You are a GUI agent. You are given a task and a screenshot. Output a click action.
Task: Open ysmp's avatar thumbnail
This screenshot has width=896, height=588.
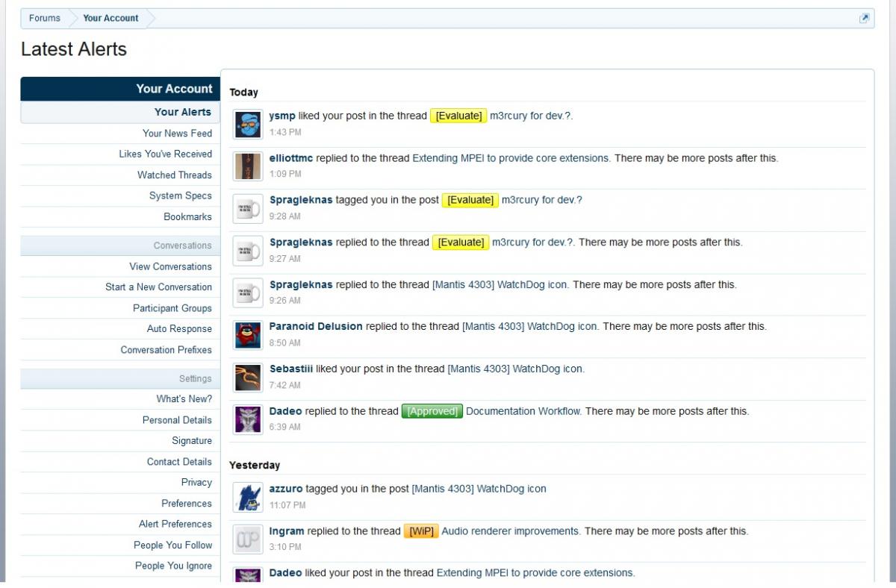pos(248,125)
